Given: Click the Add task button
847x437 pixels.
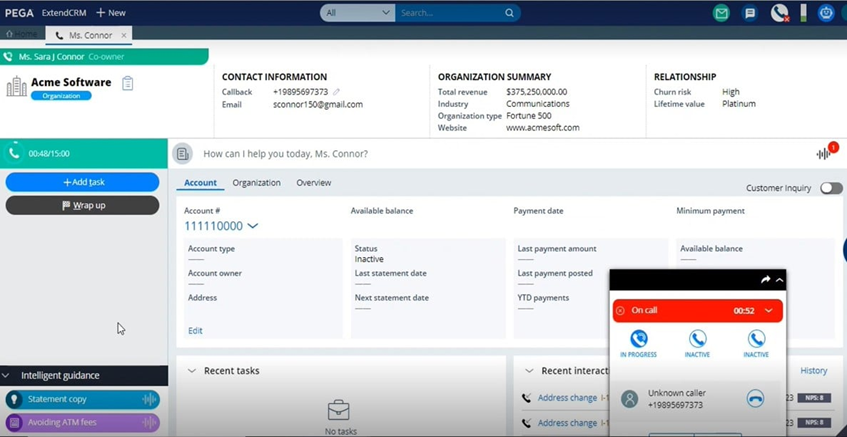Looking at the screenshot, I should point(83,182).
